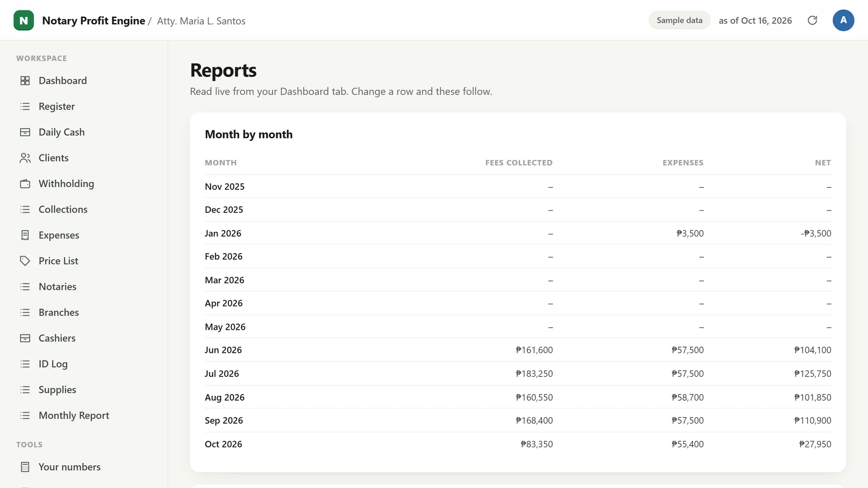Click Jul 2026 net ₱125,750

[812, 374]
